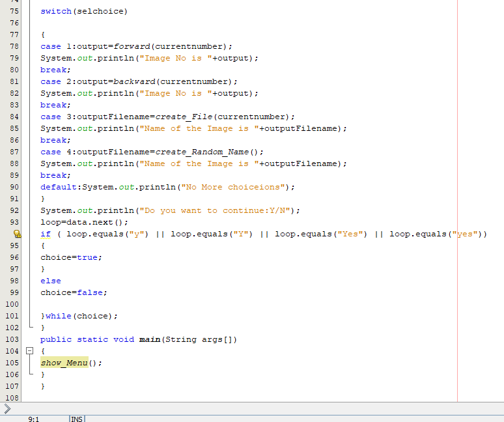Click choice=false statement
This screenshot has height=422, width=504.
click(74, 292)
